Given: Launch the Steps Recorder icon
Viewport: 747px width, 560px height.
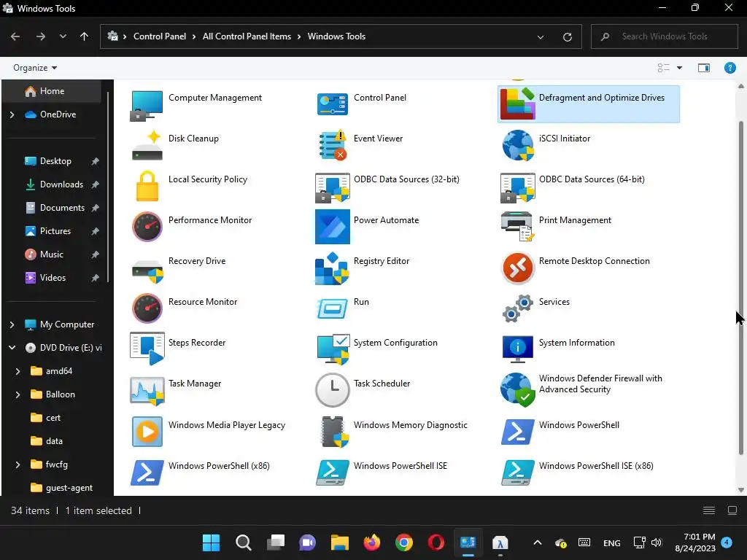Looking at the screenshot, I should pyautogui.click(x=147, y=349).
